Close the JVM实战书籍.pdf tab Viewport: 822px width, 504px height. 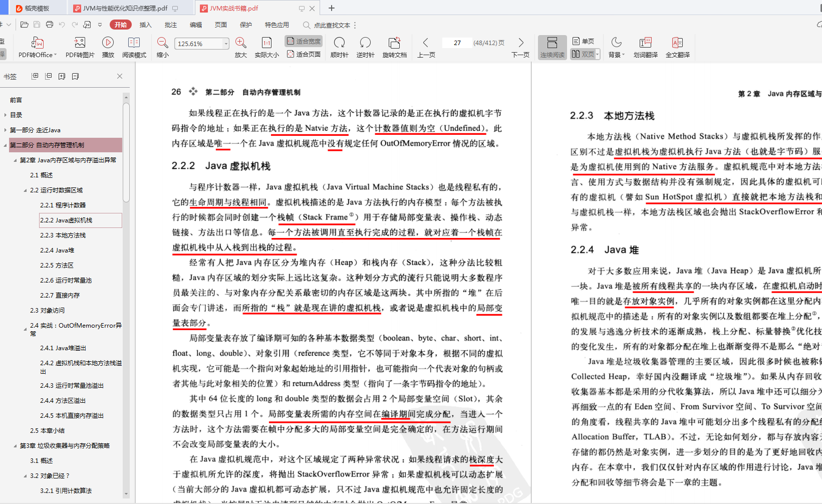click(312, 8)
